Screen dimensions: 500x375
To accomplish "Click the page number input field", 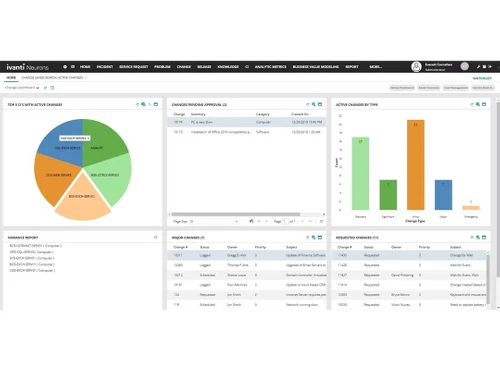I will tap(285, 221).
